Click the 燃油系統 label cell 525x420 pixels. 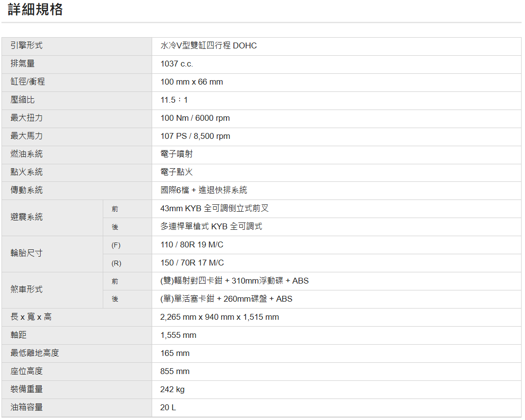pos(26,154)
